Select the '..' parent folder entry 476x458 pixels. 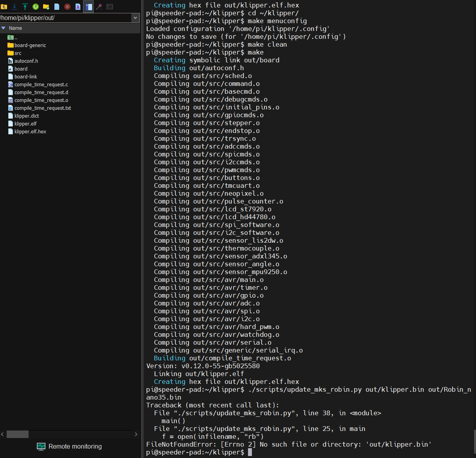[13, 38]
